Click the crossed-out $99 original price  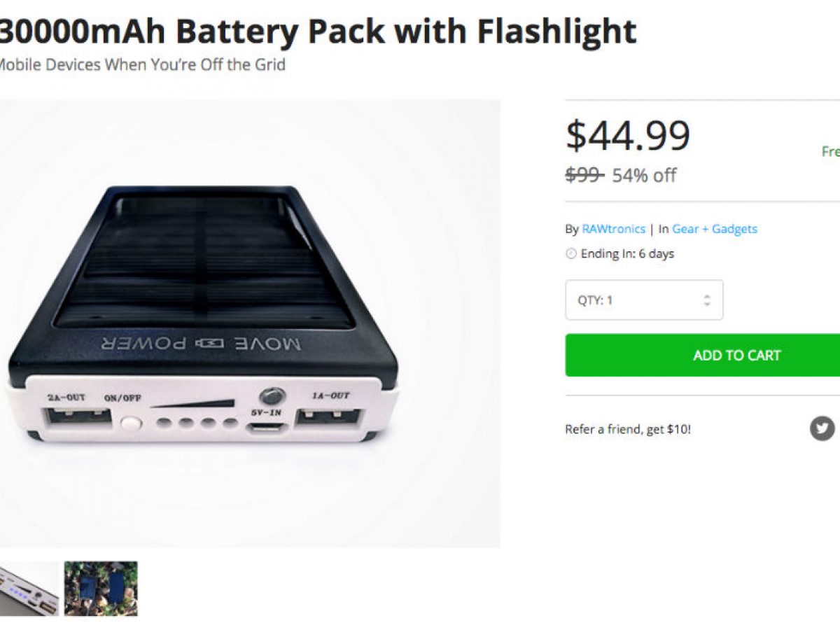point(584,175)
